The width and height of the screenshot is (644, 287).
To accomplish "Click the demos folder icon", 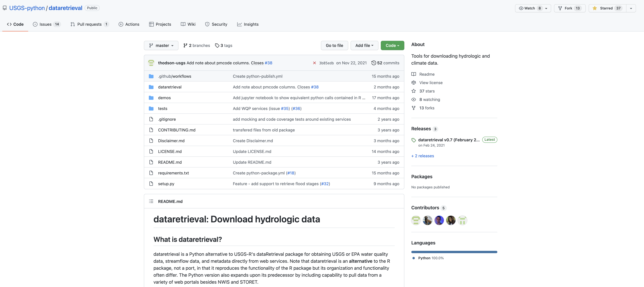I will [151, 98].
